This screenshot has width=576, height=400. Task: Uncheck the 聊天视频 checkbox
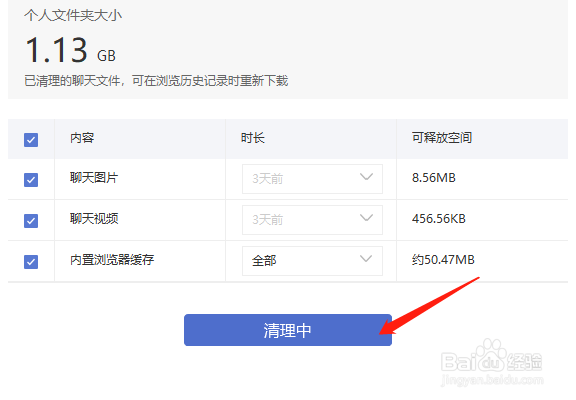point(31,221)
